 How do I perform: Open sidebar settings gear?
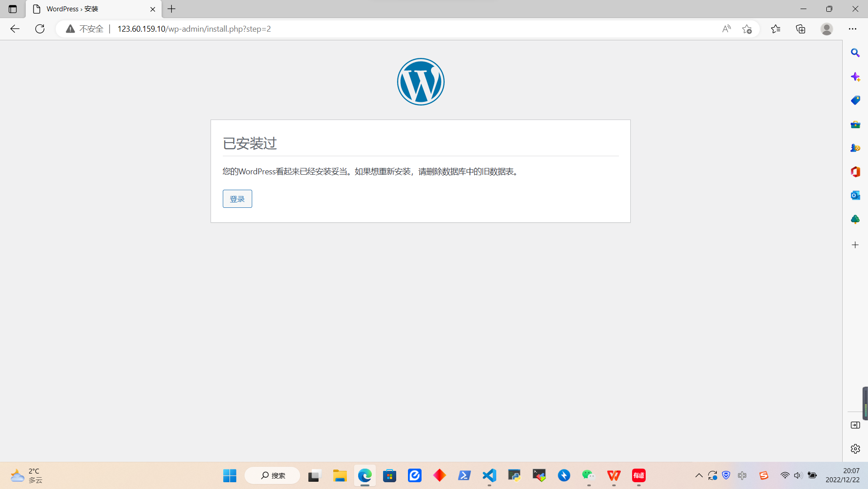[x=855, y=449]
